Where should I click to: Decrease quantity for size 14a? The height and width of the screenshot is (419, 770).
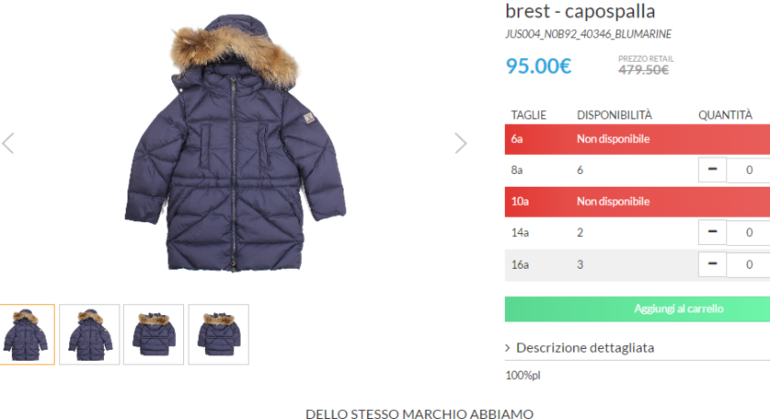[x=712, y=232]
